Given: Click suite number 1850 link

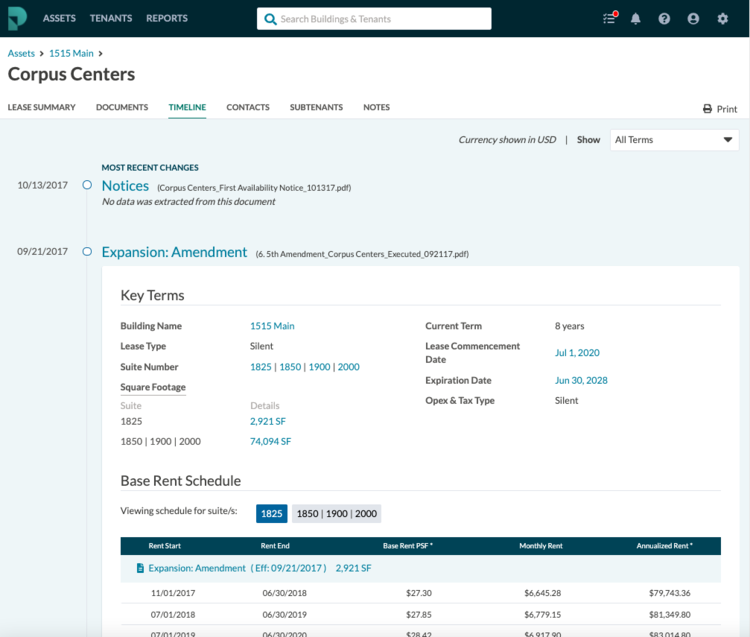Looking at the screenshot, I should tap(290, 367).
